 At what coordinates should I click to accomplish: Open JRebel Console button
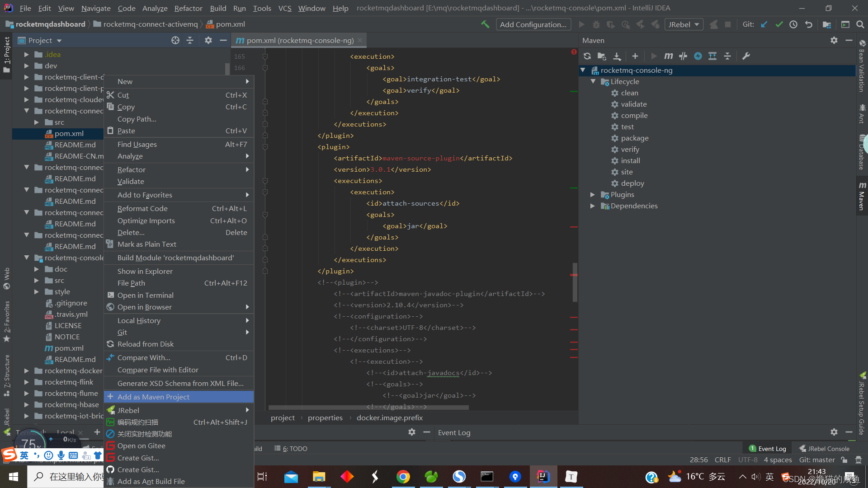coord(824,448)
